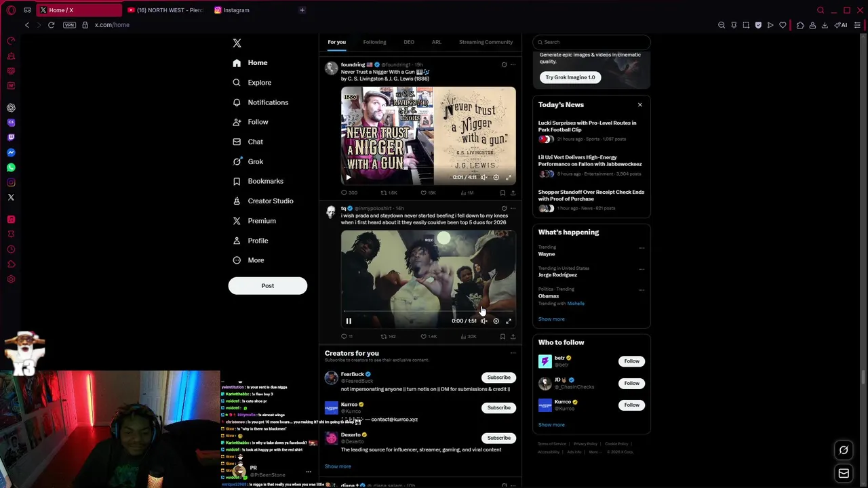Open options for Creators for you section
The image size is (868, 488).
click(x=513, y=353)
